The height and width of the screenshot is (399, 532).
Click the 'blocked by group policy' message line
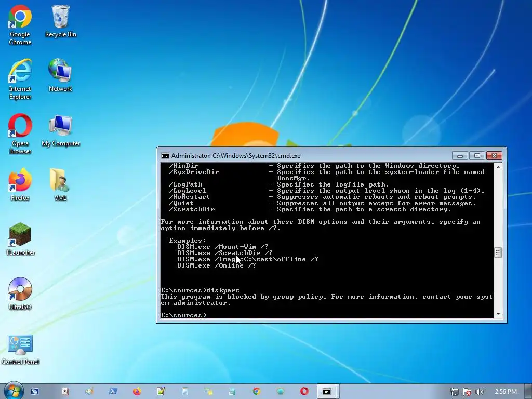(x=327, y=300)
